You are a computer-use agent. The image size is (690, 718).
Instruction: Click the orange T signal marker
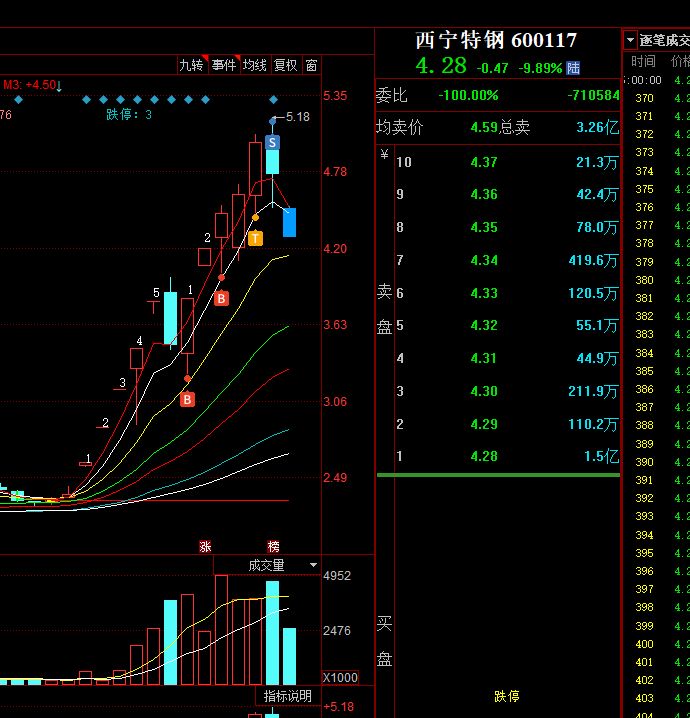[x=255, y=238]
